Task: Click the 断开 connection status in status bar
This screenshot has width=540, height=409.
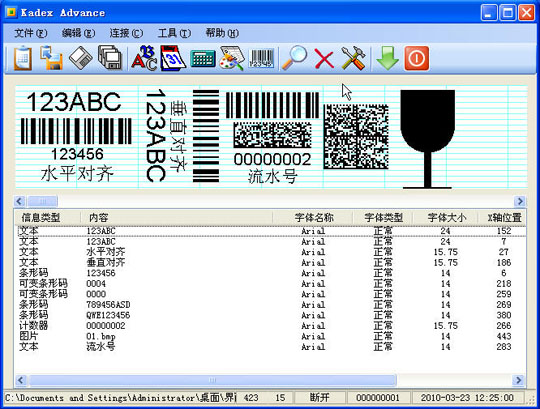Action: coord(320,398)
